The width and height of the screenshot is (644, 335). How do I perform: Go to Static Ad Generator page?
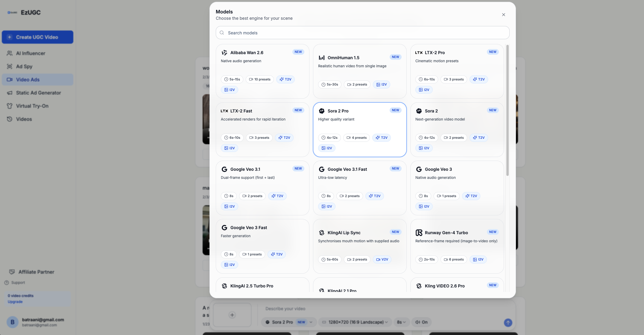[38, 93]
